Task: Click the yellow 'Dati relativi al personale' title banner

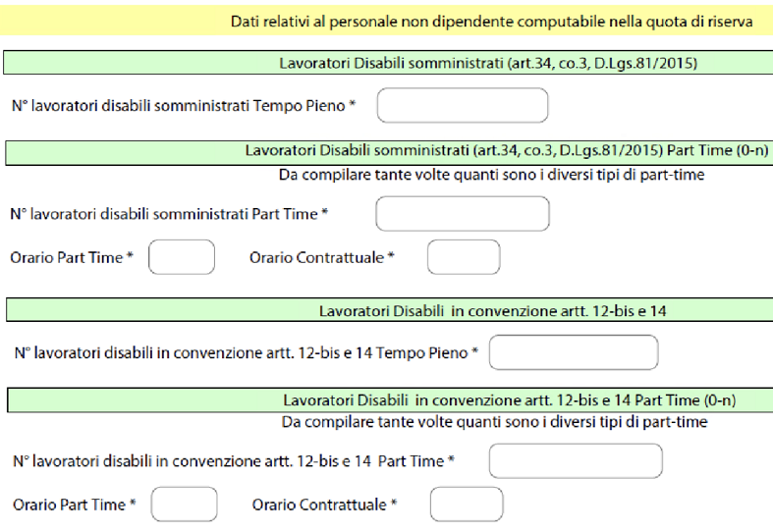Action: (x=491, y=21)
